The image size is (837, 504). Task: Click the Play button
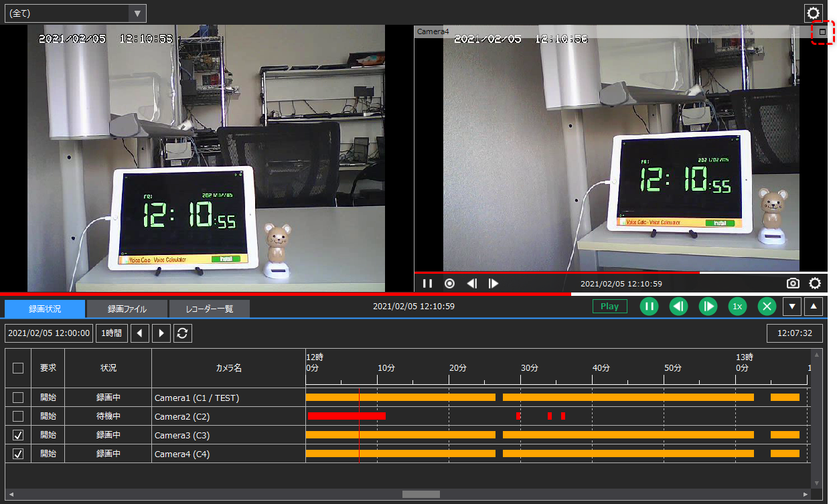coord(609,306)
